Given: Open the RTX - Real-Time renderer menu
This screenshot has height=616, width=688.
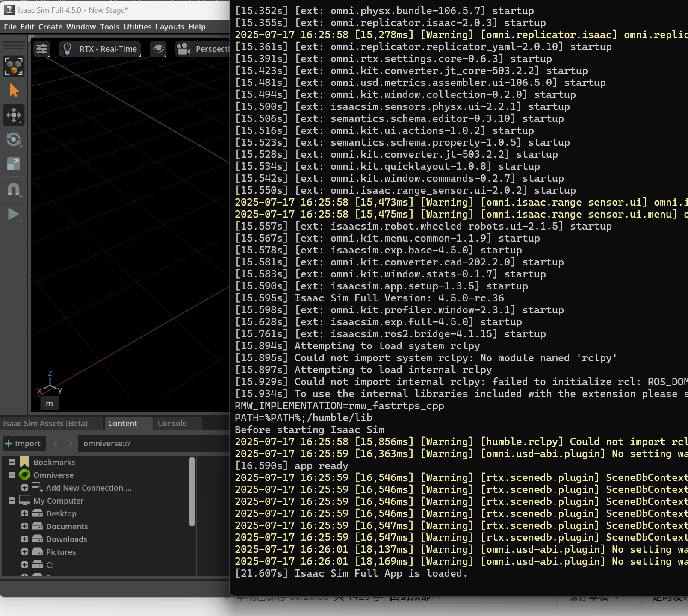Looking at the screenshot, I should pos(101,49).
